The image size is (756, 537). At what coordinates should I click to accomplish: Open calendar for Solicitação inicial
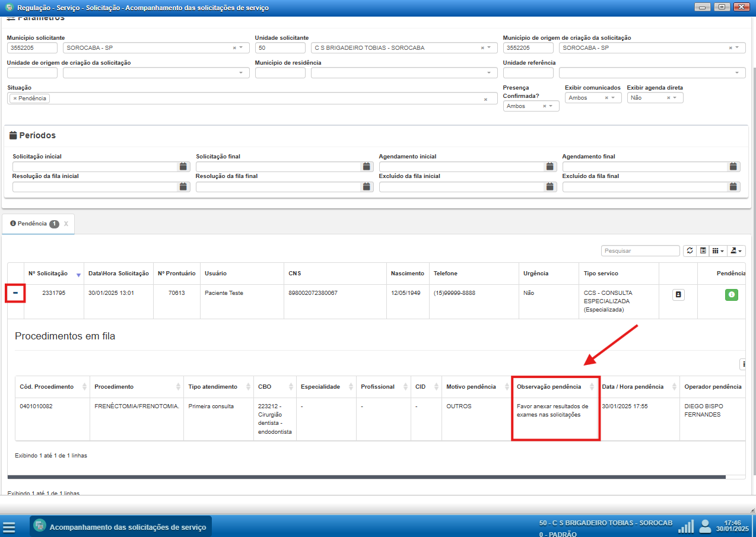click(x=183, y=167)
